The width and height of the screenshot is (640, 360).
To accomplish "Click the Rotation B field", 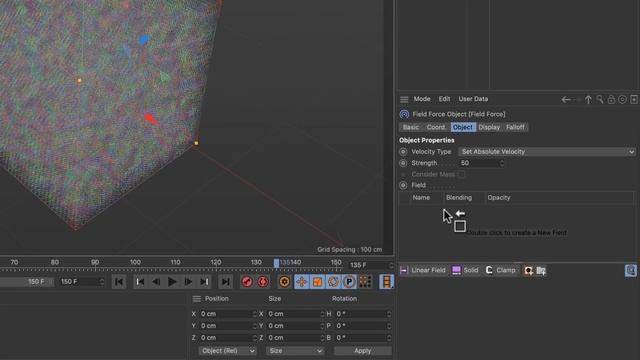I will tap(360, 338).
